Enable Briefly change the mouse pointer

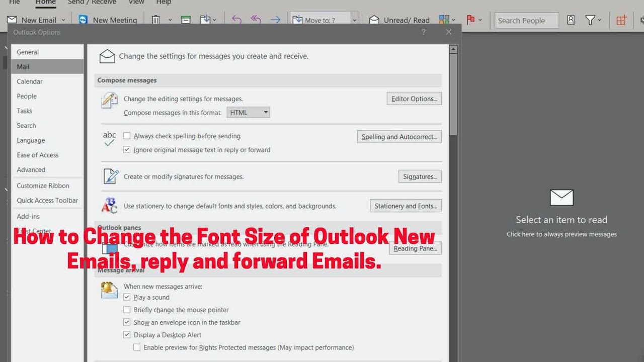[127, 310]
